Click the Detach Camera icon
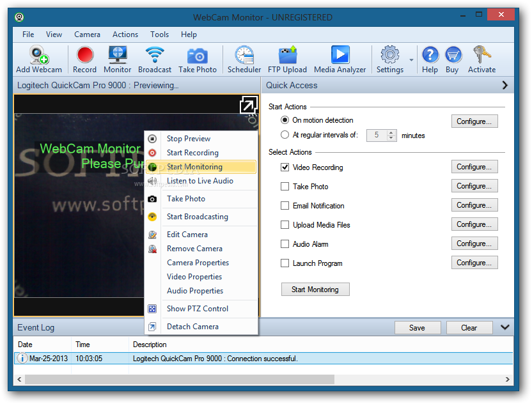Viewport: 532px width, 404px height. click(x=152, y=327)
